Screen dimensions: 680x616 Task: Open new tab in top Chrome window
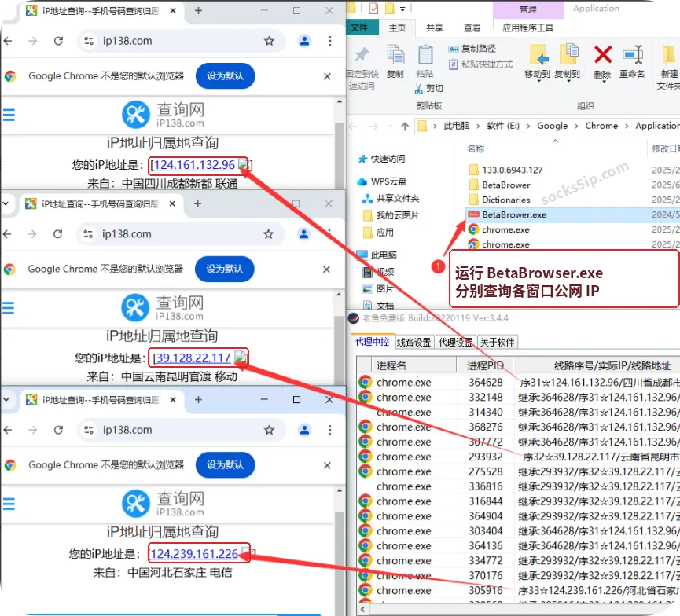point(198,10)
